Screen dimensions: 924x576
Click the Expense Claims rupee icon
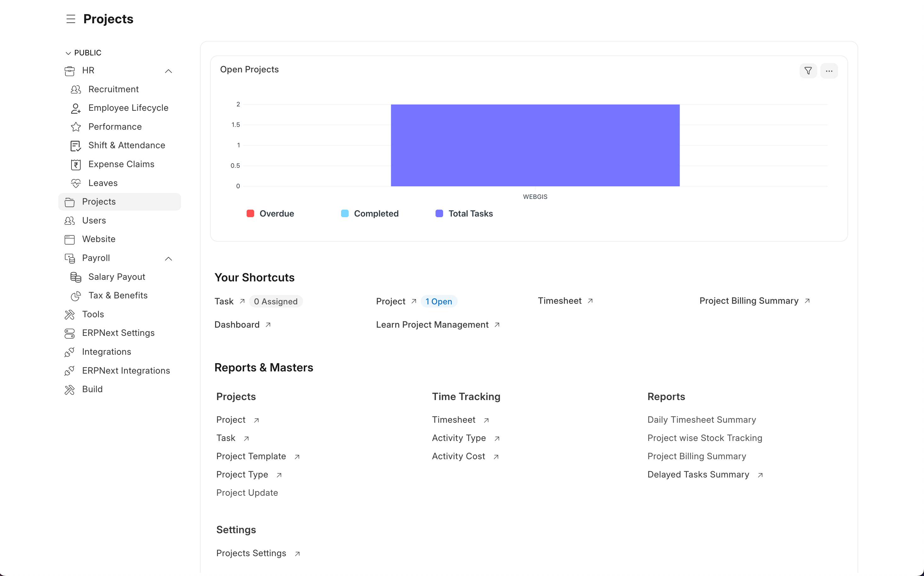tap(76, 165)
